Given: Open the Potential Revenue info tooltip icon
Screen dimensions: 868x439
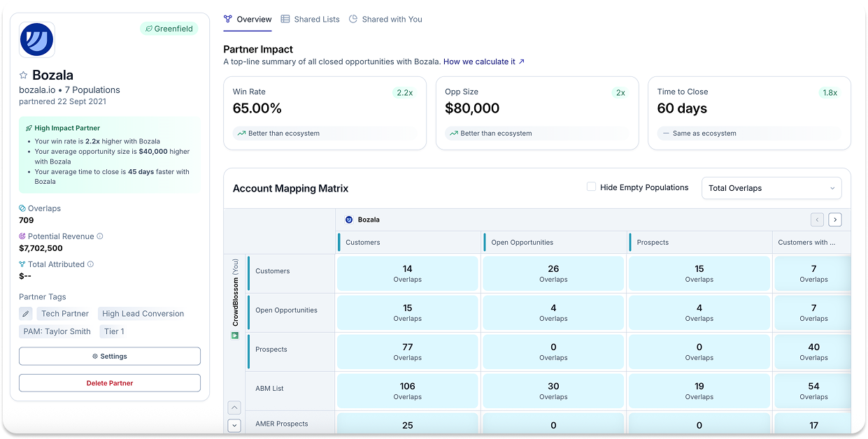Looking at the screenshot, I should pyautogui.click(x=99, y=236).
